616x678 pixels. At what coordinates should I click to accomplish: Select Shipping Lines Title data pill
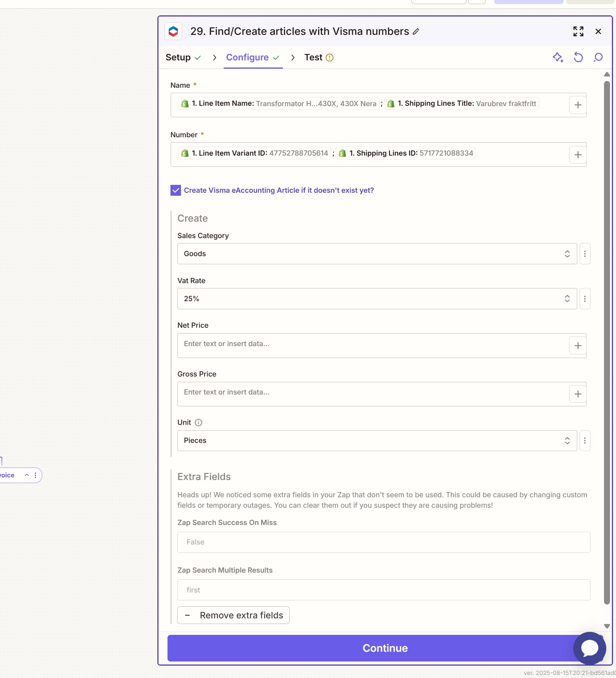click(462, 103)
